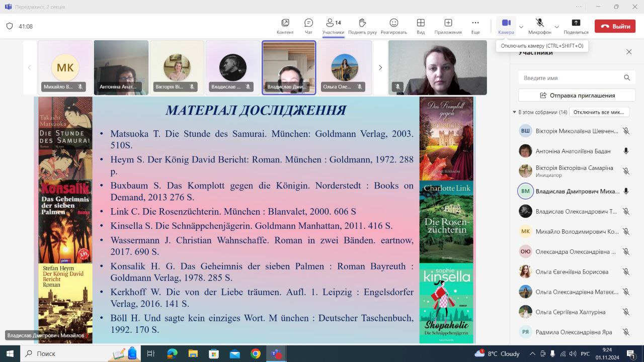This screenshot has width=644, height=362.
Task: Open the Контент sharing view
Action: click(x=285, y=26)
